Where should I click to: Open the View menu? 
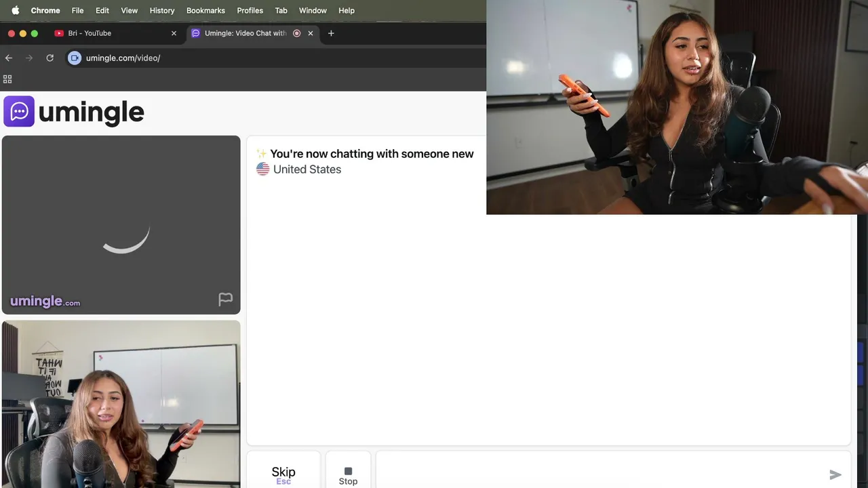coord(129,10)
